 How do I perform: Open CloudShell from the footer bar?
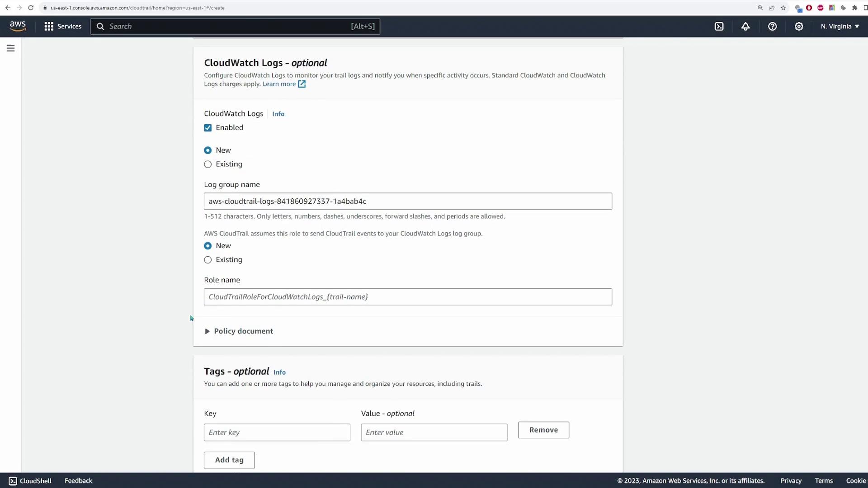tap(30, 481)
